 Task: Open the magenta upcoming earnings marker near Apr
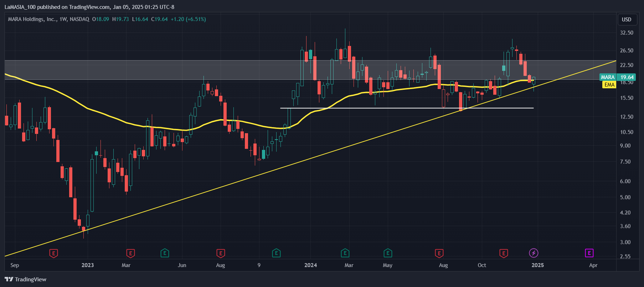[589, 253]
